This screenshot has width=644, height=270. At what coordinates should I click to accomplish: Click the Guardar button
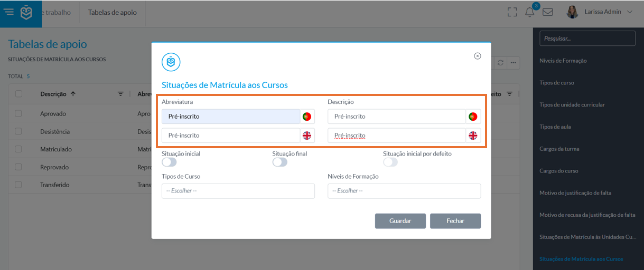(400, 221)
